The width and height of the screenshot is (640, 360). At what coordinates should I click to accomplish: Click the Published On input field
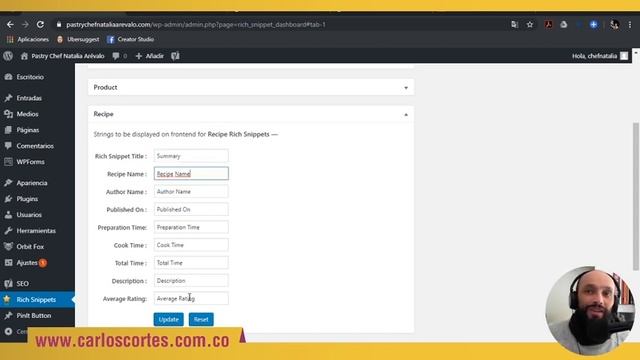coord(191,209)
